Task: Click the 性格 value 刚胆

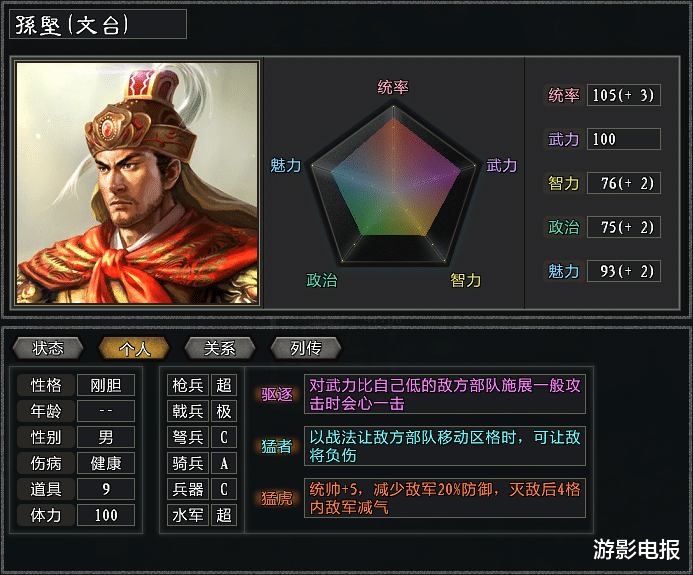Action: pyautogui.click(x=105, y=385)
